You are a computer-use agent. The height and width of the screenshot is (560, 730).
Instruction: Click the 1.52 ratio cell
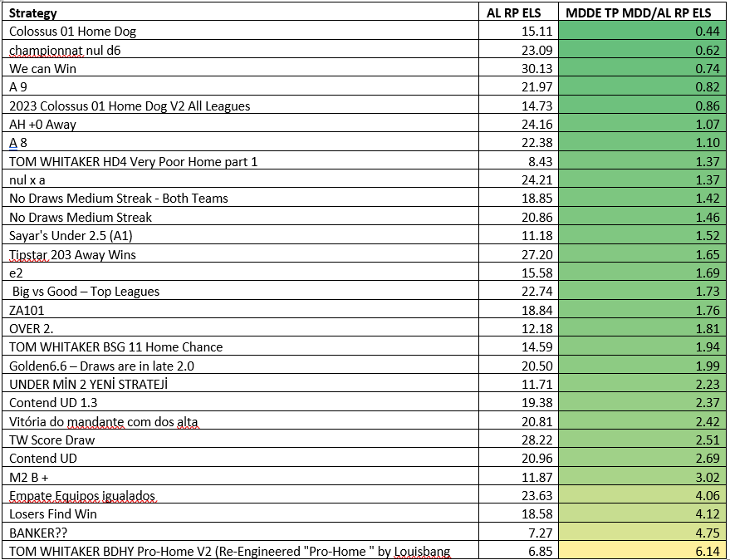[642, 235]
